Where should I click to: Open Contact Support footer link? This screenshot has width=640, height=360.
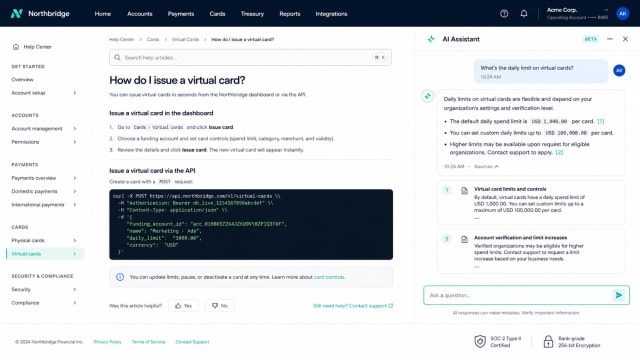click(192, 342)
